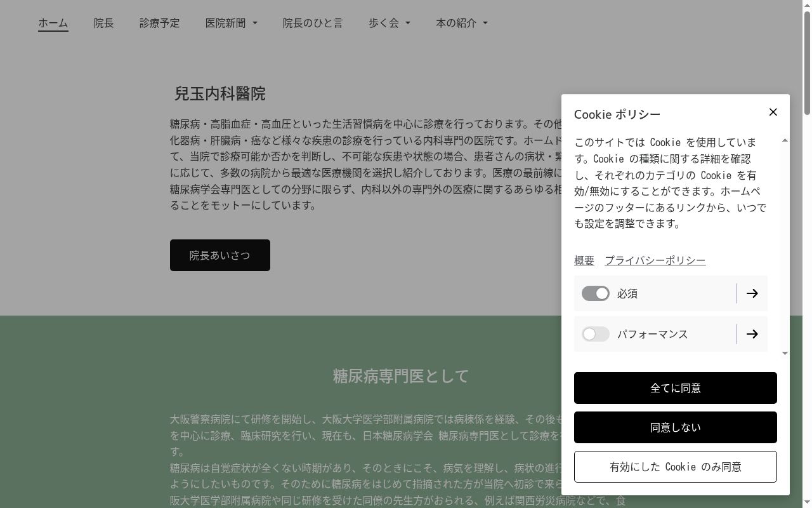
Task: Click the 院長あいさつ button
Action: point(220,255)
